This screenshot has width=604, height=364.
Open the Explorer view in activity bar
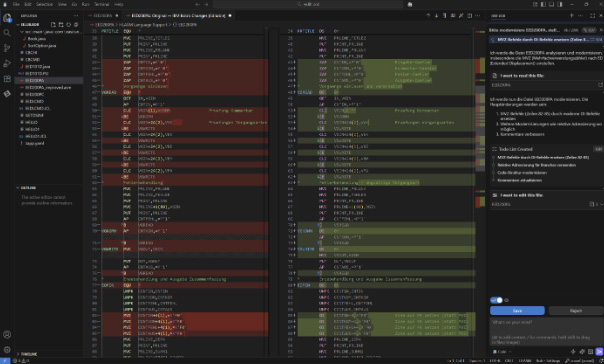coord(7,18)
